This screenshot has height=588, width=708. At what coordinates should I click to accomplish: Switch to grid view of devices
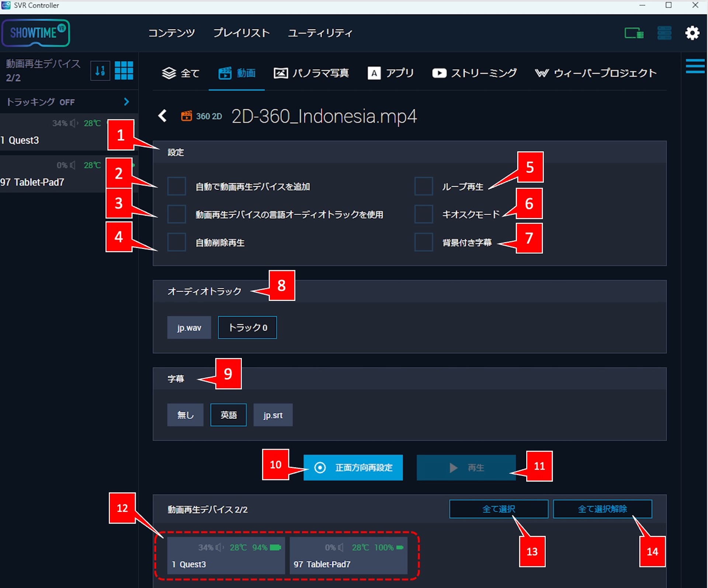point(124,70)
